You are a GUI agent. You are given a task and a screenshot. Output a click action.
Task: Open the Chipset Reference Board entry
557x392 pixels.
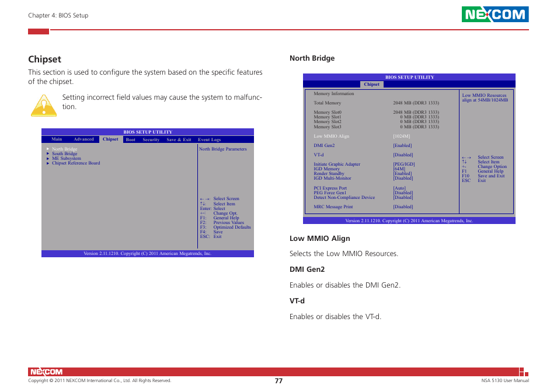click(76, 163)
